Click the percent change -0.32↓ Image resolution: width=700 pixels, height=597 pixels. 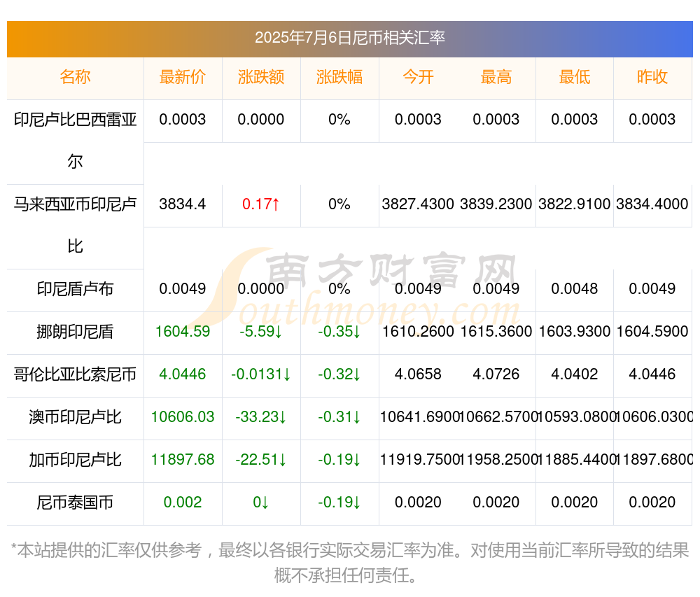[x=339, y=374]
